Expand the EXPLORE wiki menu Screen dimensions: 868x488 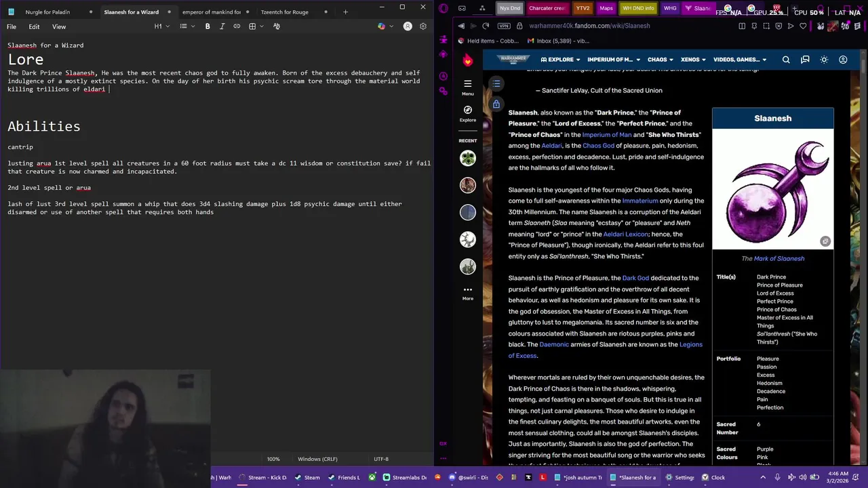click(x=560, y=60)
